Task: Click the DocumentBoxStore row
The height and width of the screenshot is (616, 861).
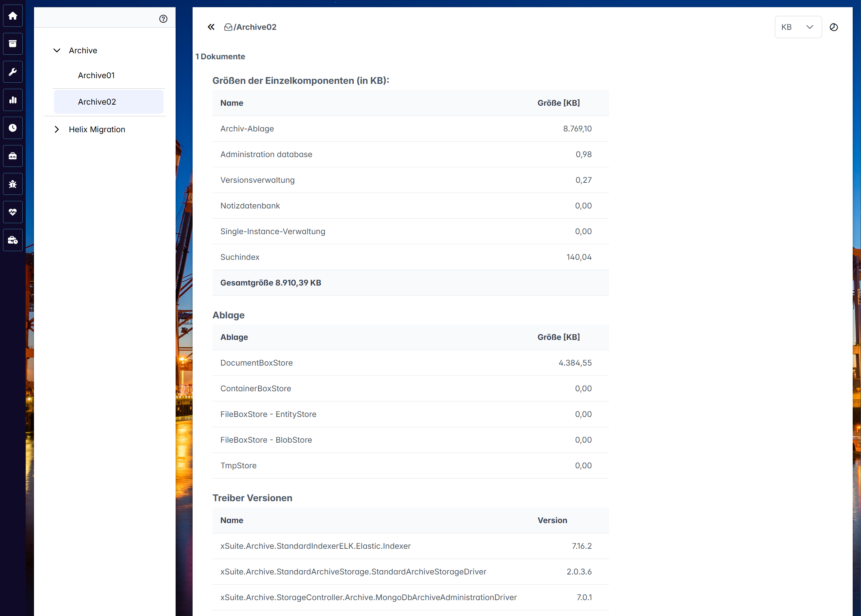Action: pos(256,363)
